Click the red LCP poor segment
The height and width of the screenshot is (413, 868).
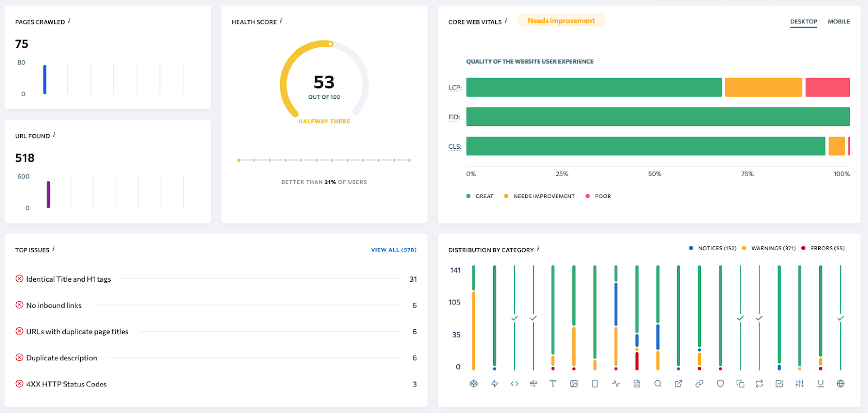[827, 87]
